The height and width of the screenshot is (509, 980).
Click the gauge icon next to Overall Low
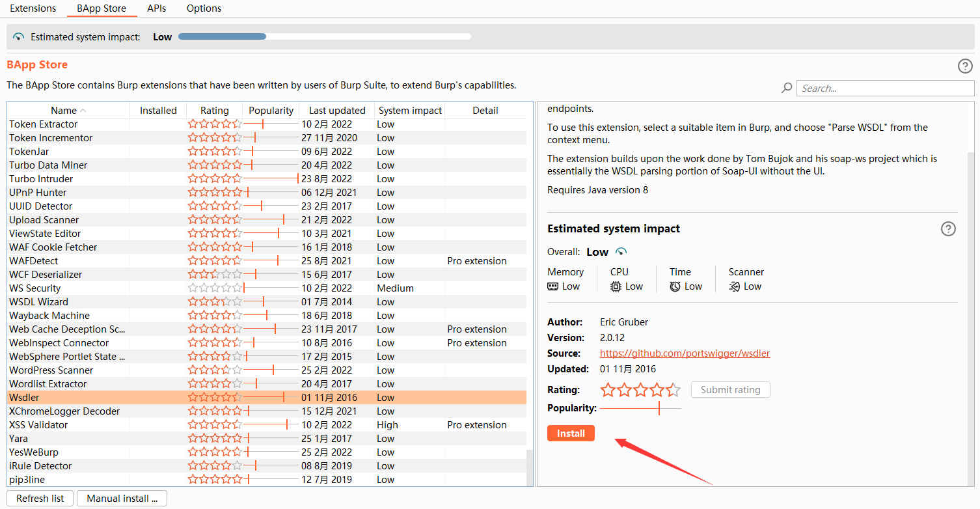pyautogui.click(x=621, y=252)
